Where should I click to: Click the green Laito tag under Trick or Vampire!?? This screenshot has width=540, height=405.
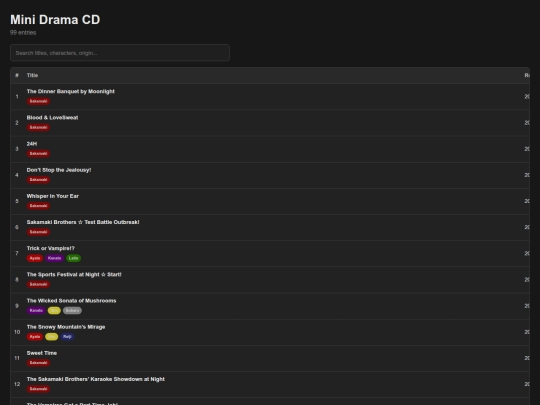click(73, 258)
